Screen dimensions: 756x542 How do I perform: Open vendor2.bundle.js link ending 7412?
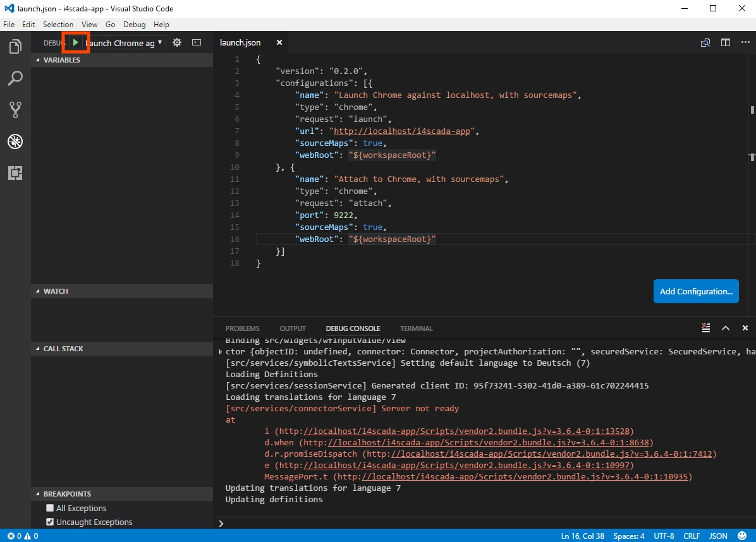tap(551, 454)
